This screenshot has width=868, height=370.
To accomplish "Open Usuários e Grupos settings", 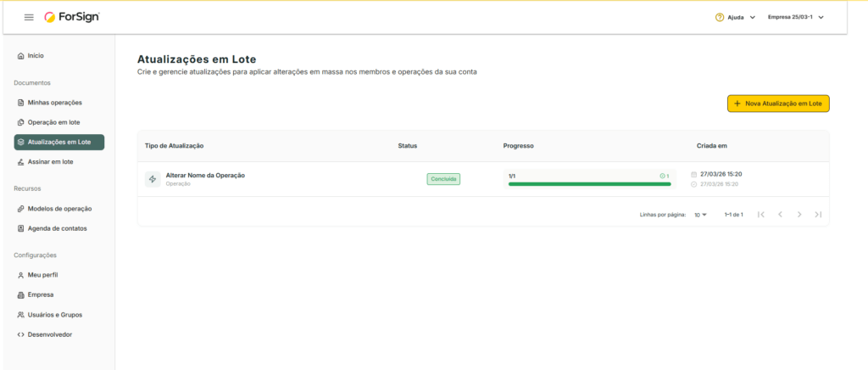I will pos(54,315).
